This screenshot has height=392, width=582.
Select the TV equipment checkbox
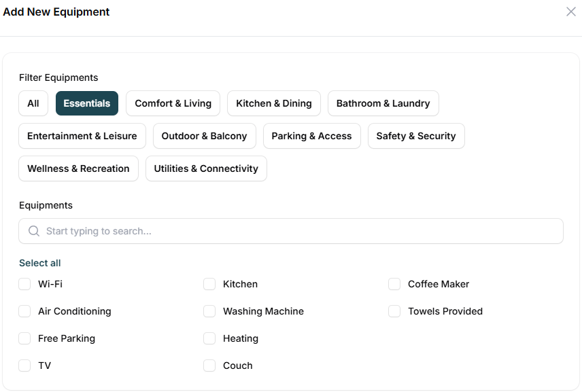(24, 366)
